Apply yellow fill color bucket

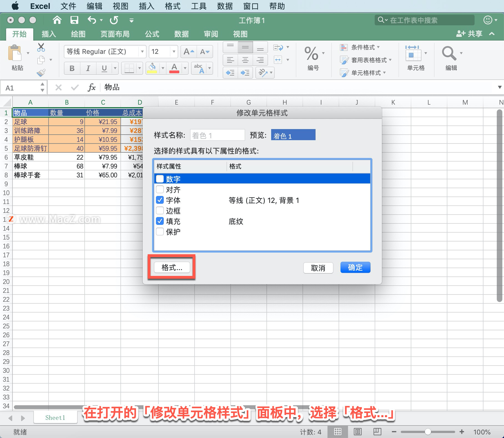click(152, 68)
